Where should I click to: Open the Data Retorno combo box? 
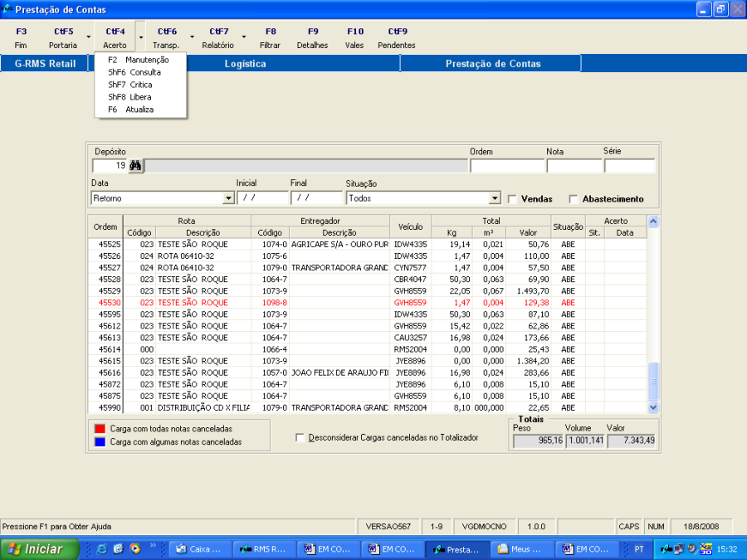point(229,198)
